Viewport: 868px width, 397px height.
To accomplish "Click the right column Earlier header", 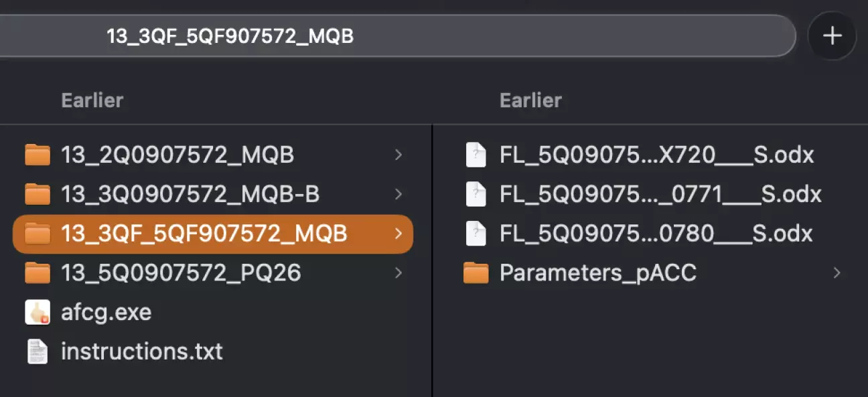I will (530, 100).
